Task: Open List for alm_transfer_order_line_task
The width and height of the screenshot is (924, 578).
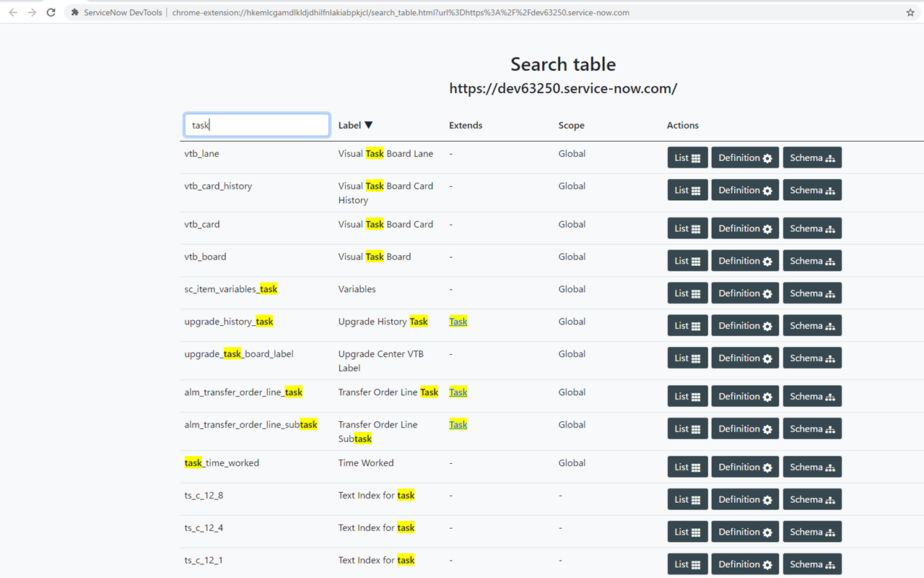Action: point(687,397)
